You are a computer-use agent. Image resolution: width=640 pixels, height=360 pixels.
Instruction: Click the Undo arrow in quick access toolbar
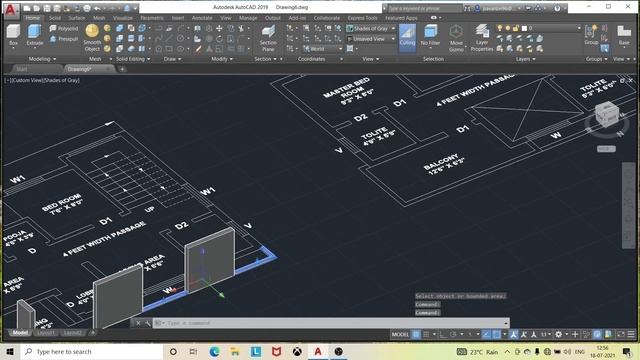pos(98,8)
